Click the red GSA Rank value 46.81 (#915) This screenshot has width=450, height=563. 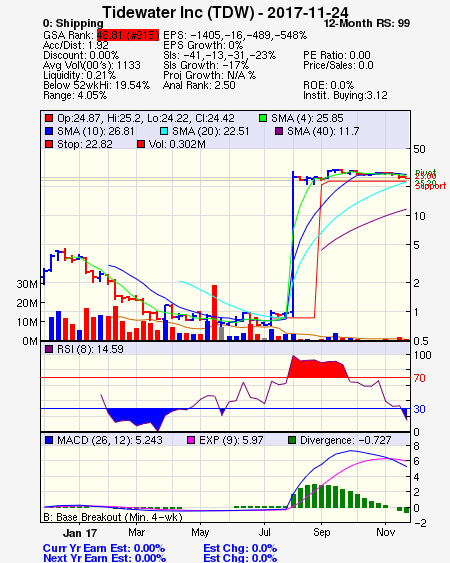[128, 35]
